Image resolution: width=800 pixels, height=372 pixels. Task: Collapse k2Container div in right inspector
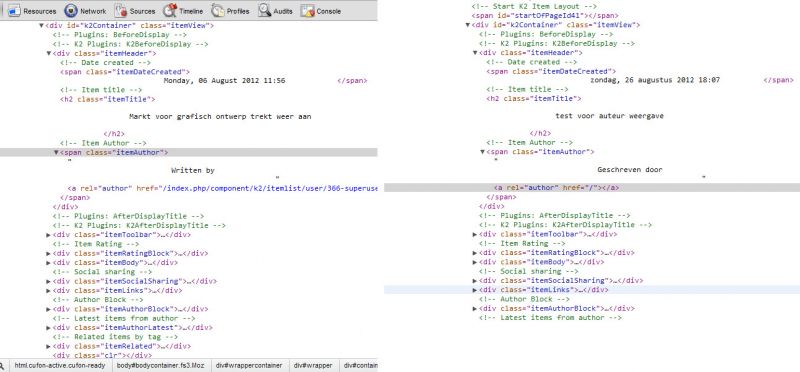(x=468, y=24)
